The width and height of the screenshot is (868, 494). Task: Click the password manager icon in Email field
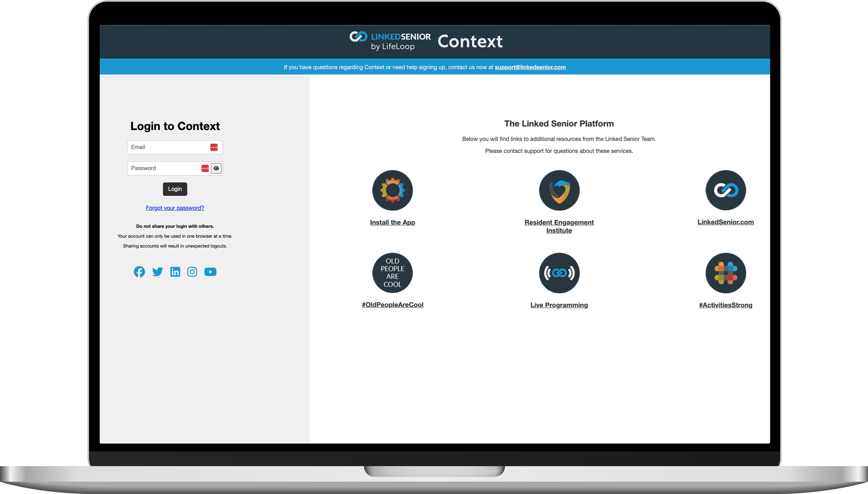[214, 147]
